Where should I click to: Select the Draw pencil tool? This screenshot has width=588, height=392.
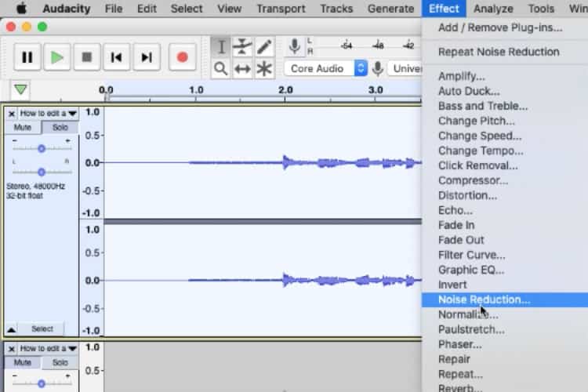[x=264, y=47]
